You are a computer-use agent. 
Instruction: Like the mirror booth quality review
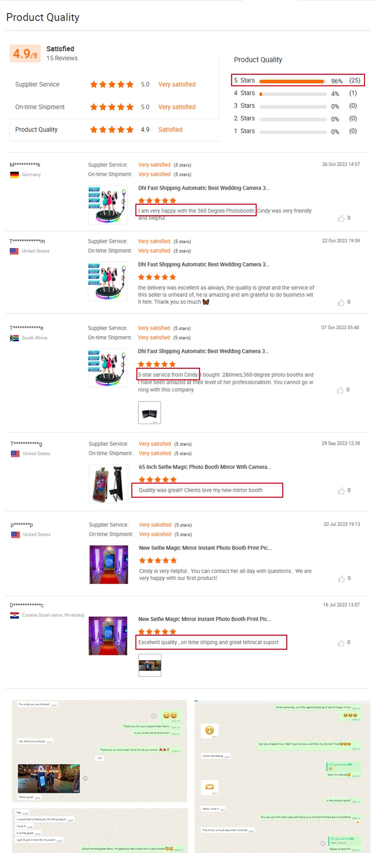pos(341,491)
